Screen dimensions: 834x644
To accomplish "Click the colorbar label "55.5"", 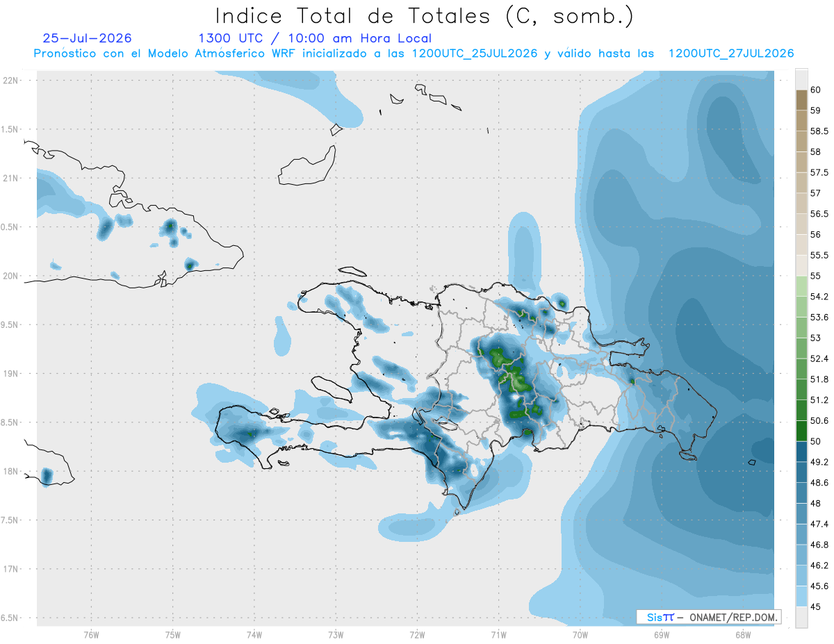I will coord(820,255).
